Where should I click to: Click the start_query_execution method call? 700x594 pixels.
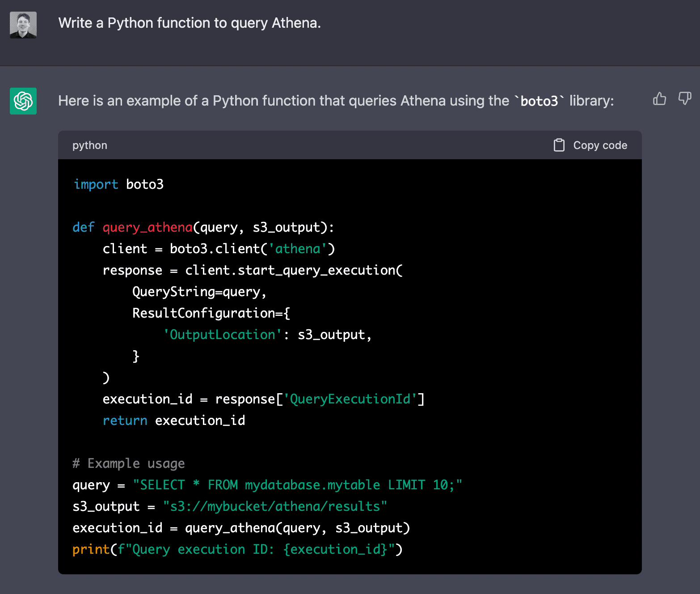click(316, 270)
